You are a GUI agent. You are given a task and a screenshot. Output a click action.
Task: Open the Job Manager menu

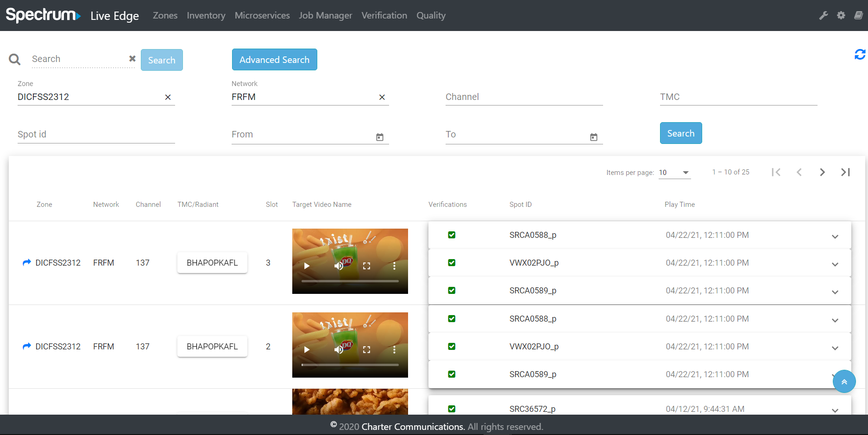(x=325, y=15)
